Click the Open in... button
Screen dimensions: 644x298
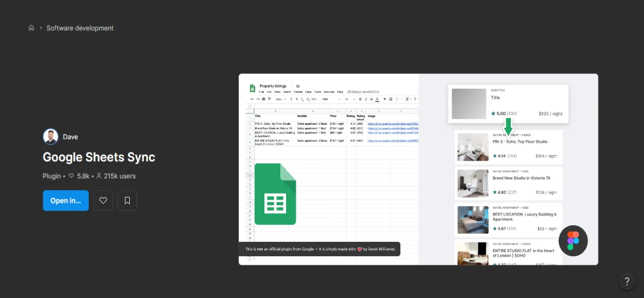point(66,200)
